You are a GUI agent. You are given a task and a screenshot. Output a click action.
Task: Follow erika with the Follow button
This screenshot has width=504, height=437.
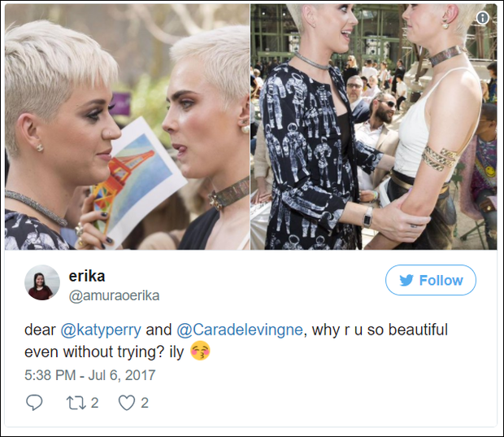(431, 280)
